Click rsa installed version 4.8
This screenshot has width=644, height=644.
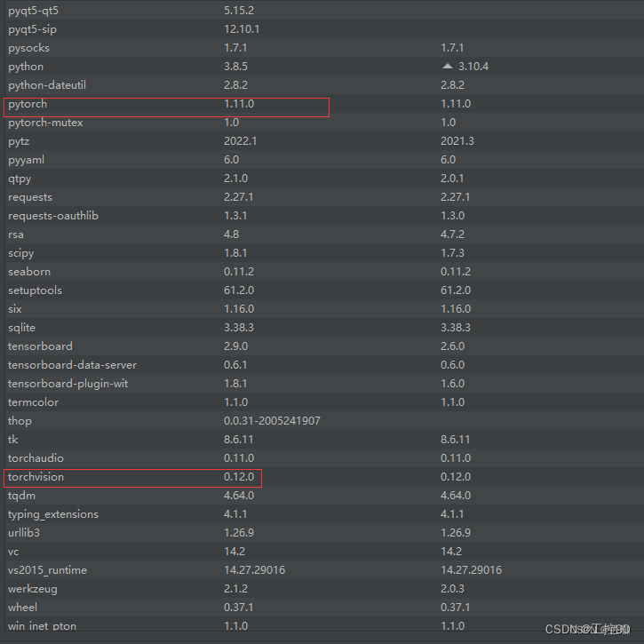tap(231, 235)
